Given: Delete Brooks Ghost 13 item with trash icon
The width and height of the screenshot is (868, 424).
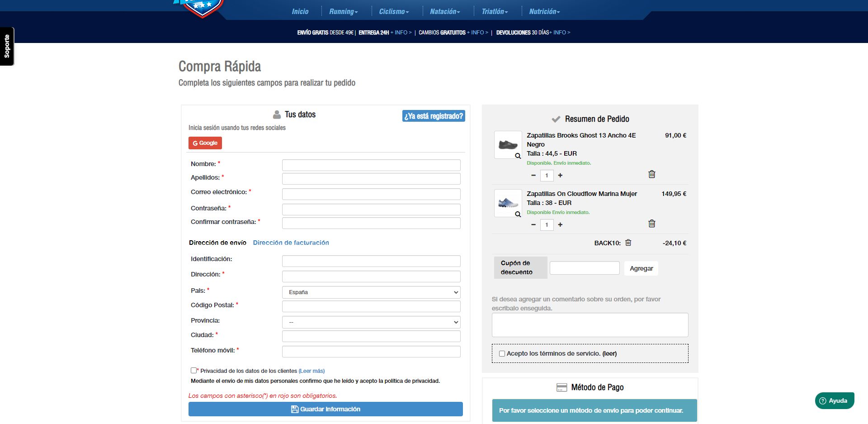Looking at the screenshot, I should point(651,174).
